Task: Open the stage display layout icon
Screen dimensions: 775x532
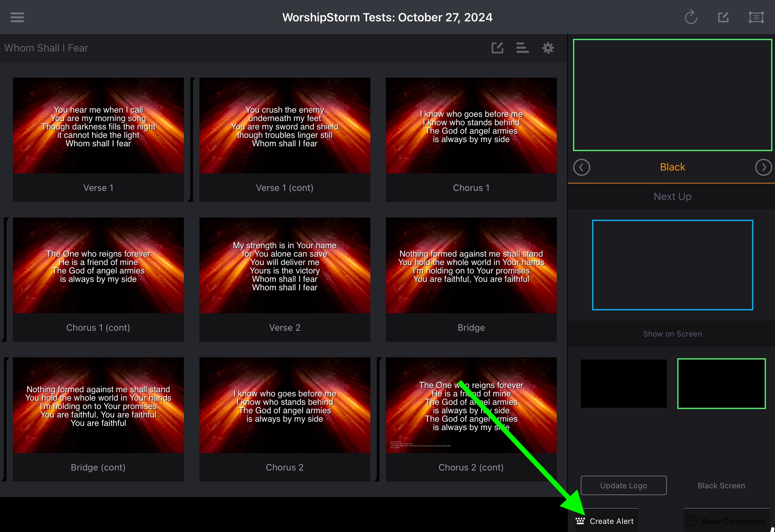Action: coord(756,17)
